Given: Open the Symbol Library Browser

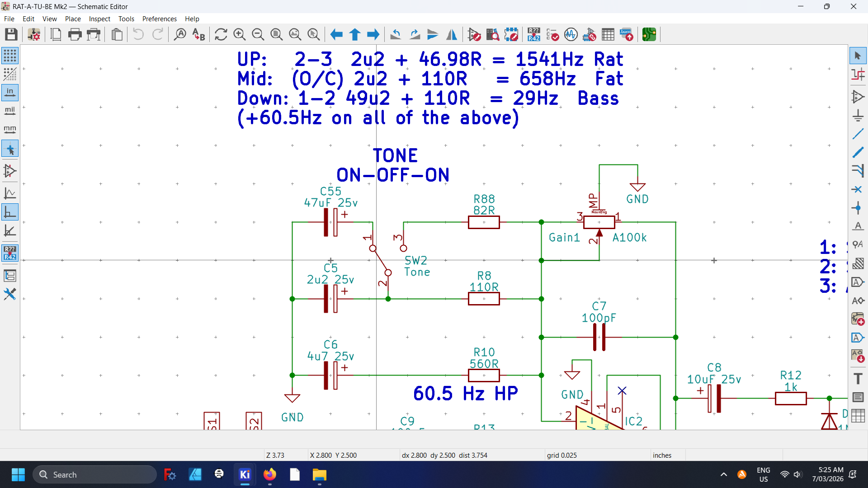Looking at the screenshot, I should (x=493, y=34).
